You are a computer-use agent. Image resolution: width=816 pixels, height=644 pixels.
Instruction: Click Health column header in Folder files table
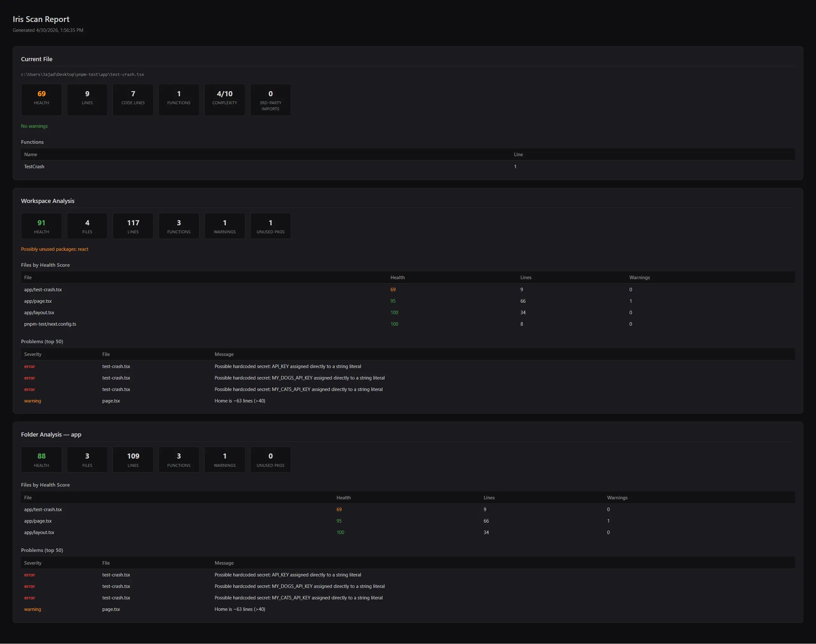tap(344, 498)
